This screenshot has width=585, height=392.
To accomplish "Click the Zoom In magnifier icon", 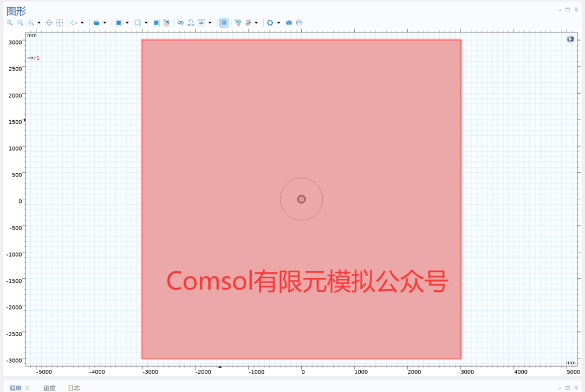I will tap(10, 23).
